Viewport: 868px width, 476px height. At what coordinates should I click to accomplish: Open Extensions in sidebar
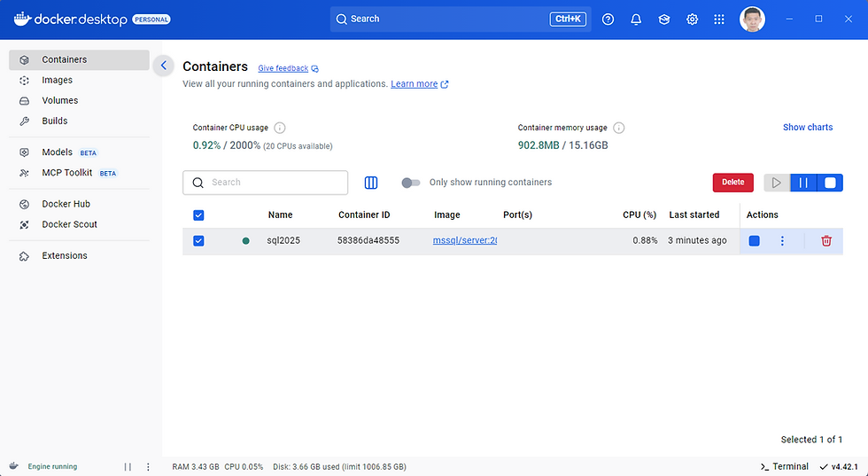79,256
